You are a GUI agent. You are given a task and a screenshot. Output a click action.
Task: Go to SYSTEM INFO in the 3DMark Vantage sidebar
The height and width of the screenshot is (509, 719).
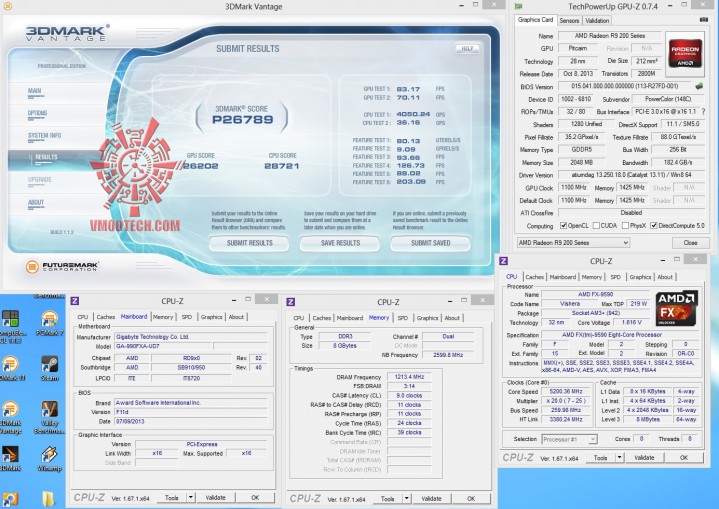[44, 136]
